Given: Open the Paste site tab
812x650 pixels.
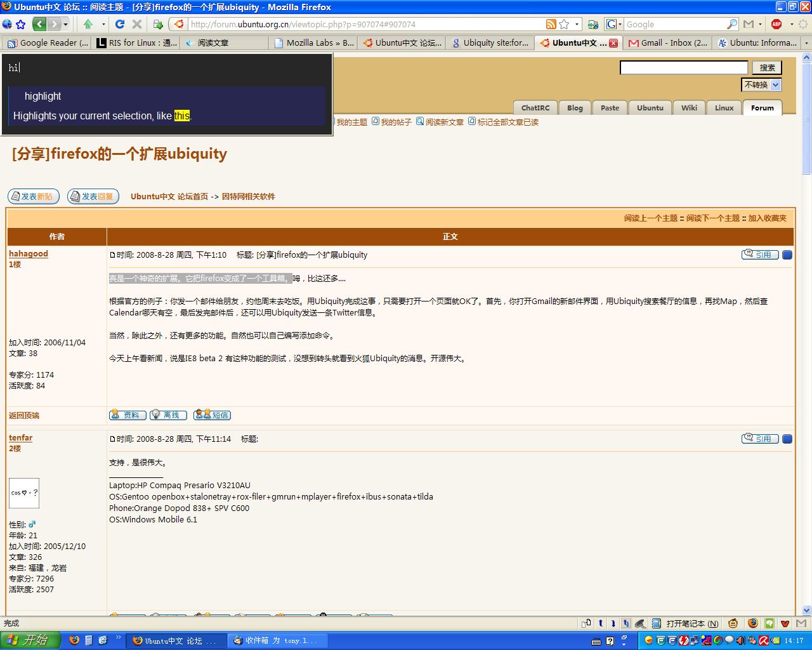Looking at the screenshot, I should pyautogui.click(x=610, y=108).
